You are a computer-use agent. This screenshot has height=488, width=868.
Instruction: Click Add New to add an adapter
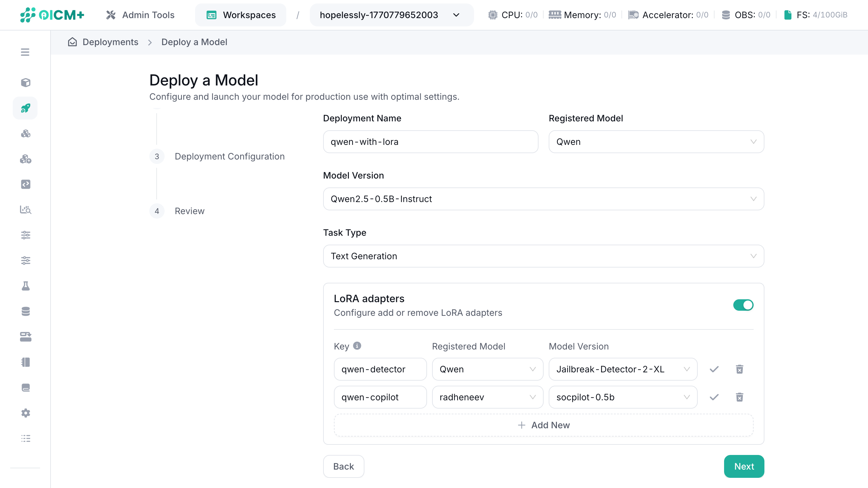(x=543, y=425)
